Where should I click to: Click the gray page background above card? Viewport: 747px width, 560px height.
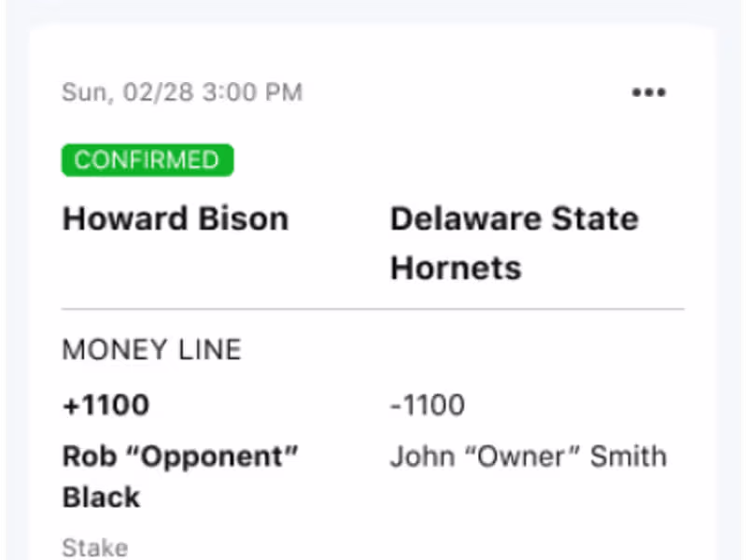[373, 9]
